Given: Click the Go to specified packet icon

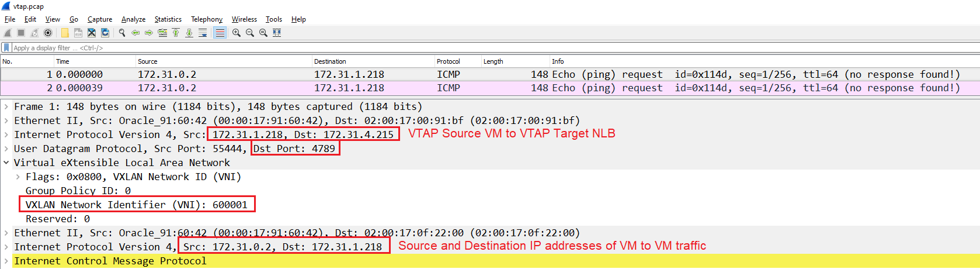Looking at the screenshot, I should [162, 33].
